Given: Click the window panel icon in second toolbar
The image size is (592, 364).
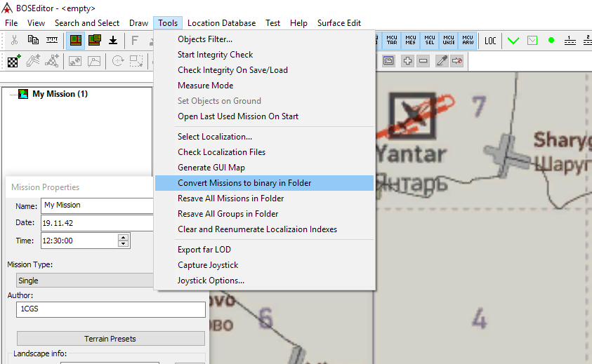Looking at the screenshot, I should (388, 61).
